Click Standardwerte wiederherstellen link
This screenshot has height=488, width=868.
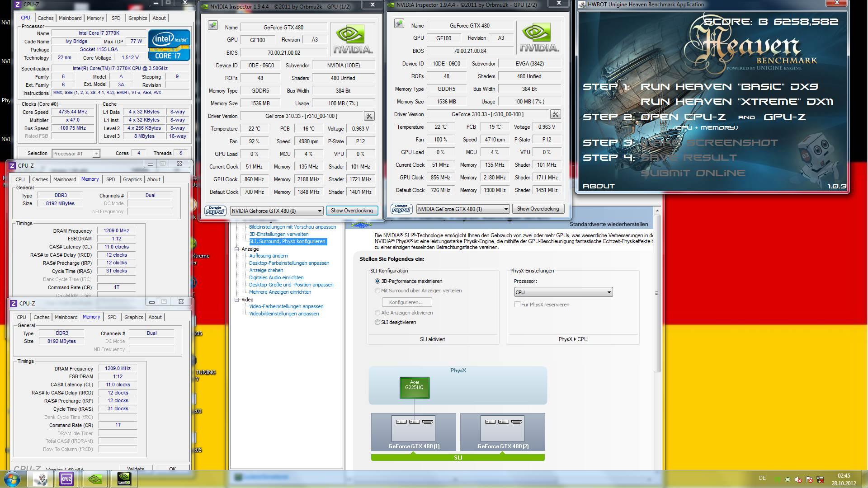tap(609, 224)
